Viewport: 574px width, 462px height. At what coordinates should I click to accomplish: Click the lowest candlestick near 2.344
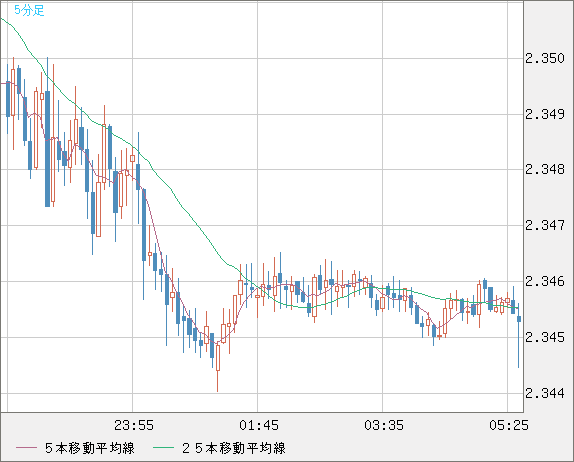click(218, 366)
